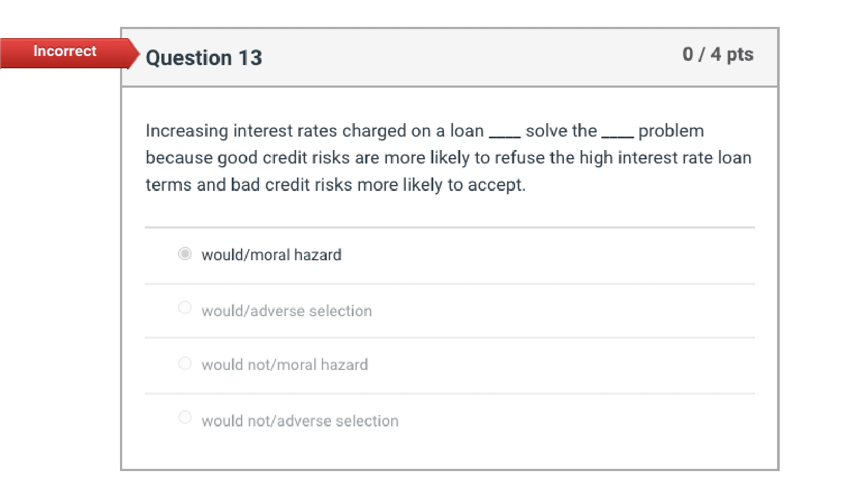Click the divider above the first answer
868x499 pixels.
[x=451, y=226]
